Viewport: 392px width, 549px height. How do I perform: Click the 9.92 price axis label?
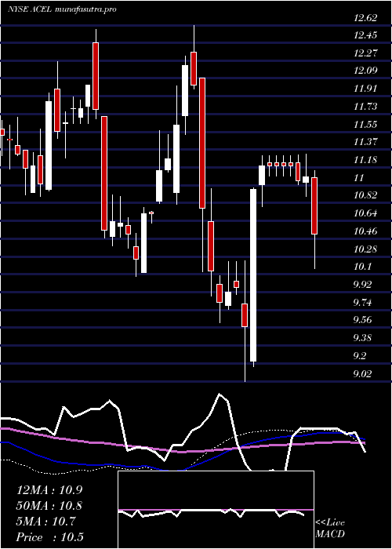362,284
